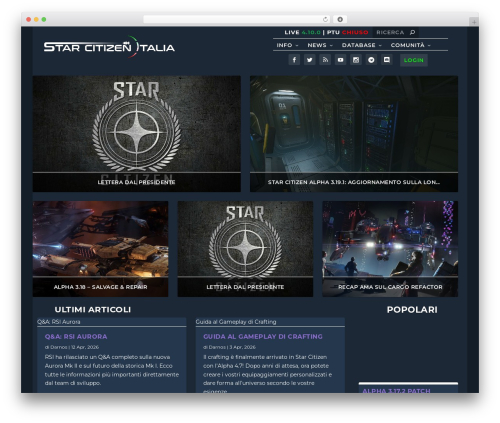Expand the INFO menu
500x423 pixels.
[x=287, y=45]
